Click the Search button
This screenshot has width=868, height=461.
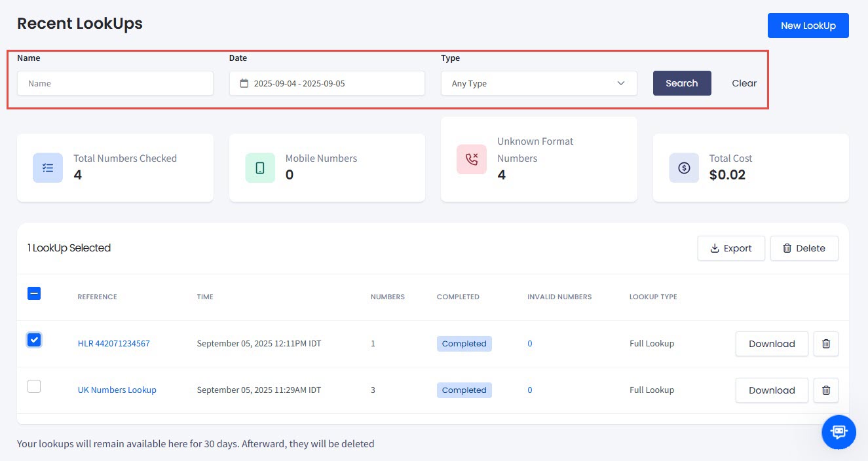click(682, 83)
